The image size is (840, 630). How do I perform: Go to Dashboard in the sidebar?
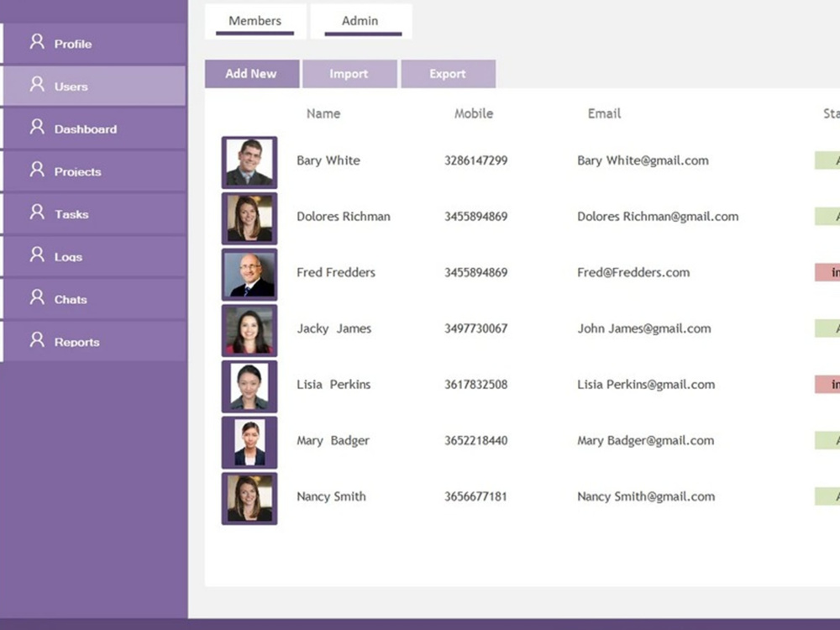pos(94,129)
